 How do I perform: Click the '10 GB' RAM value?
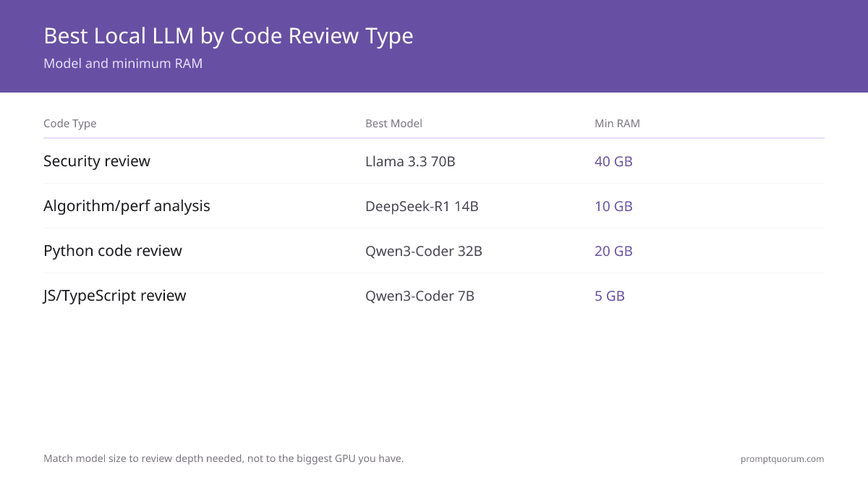[613, 206]
